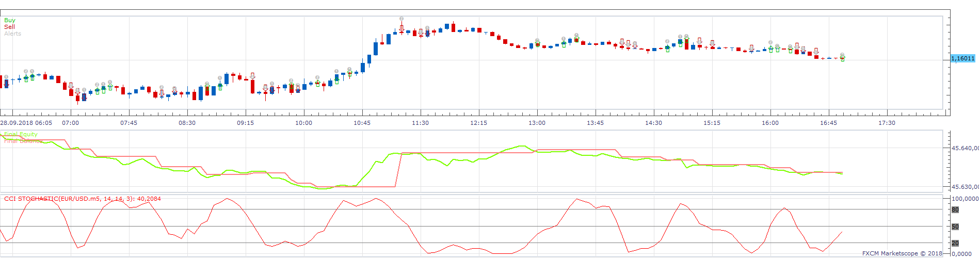This screenshot has height=258, width=980.
Task: Click the 45.630,00 equity axis value
Action: [x=965, y=187]
